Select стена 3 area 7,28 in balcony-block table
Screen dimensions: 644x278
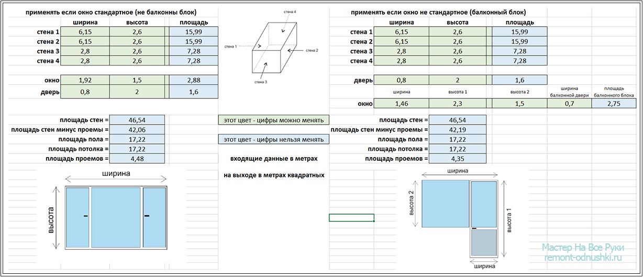point(520,51)
